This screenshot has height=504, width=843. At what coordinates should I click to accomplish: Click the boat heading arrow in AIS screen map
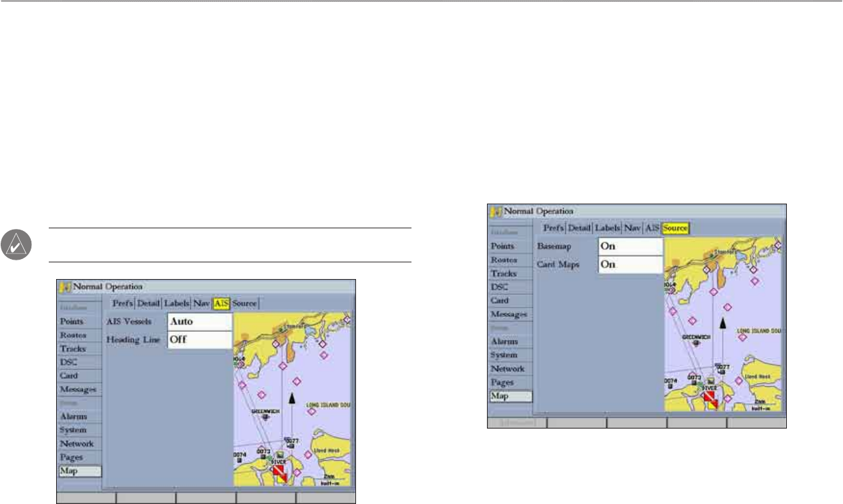(291, 399)
